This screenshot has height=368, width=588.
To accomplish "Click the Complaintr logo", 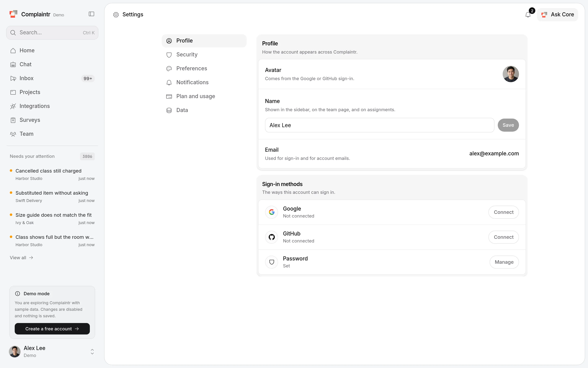I will coord(13,14).
